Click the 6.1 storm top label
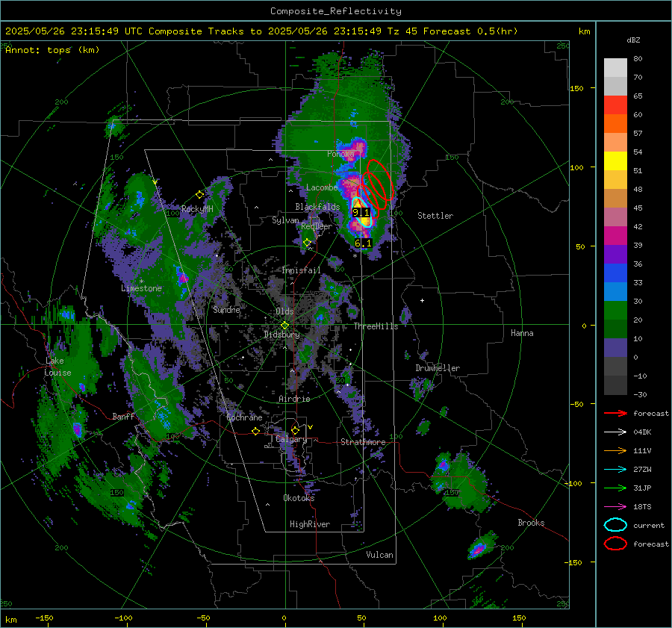This screenshot has height=628, width=672. pyautogui.click(x=363, y=243)
